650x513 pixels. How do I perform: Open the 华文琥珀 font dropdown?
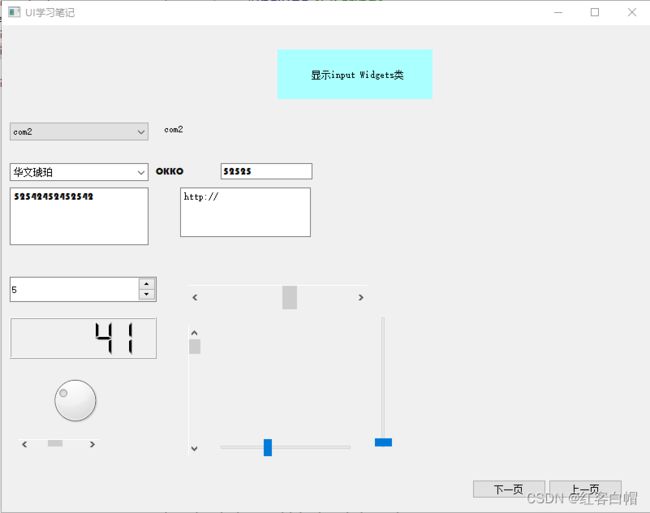[79, 172]
